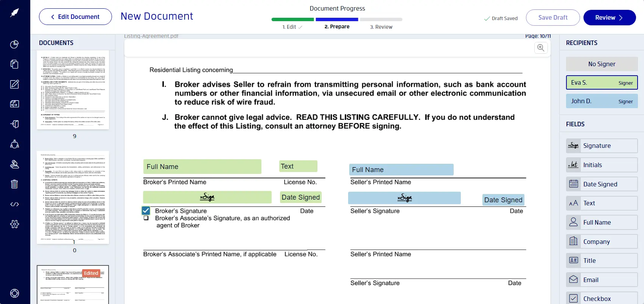
Task: Select the Checkbox field icon
Action: pos(573,299)
